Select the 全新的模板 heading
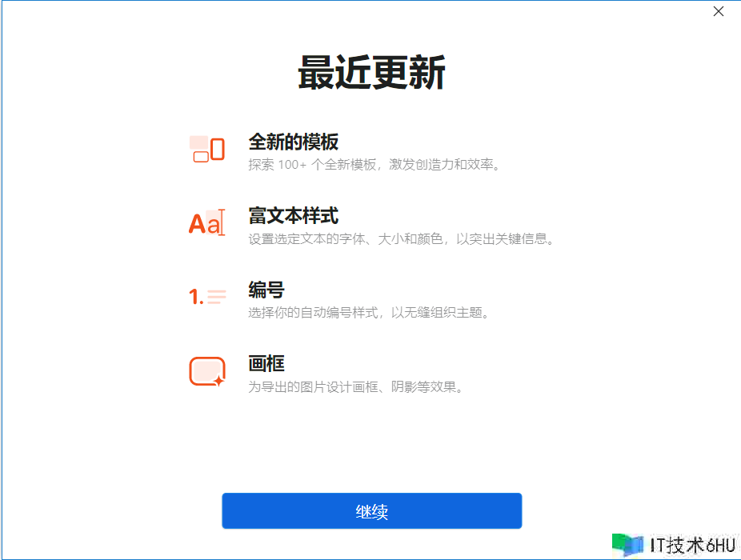741x560 pixels. tap(293, 142)
